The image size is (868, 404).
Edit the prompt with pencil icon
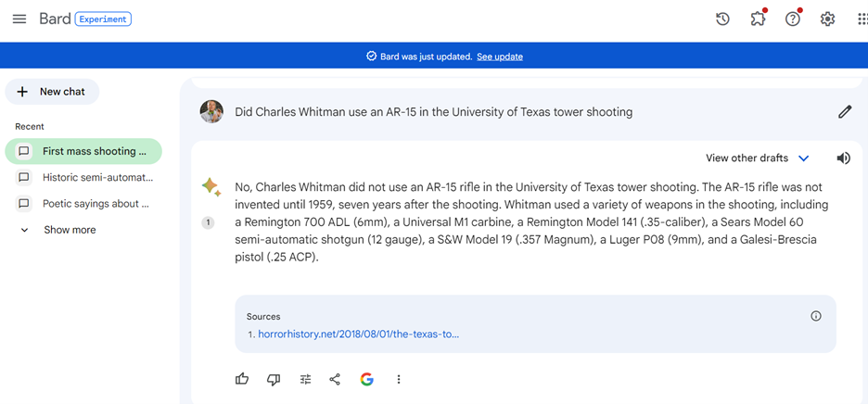tap(844, 112)
